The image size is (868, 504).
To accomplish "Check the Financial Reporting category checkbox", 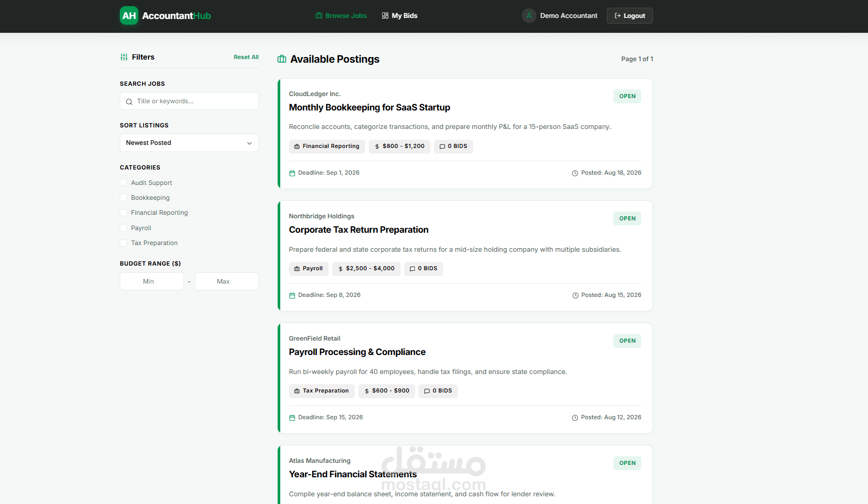I will click(x=123, y=212).
